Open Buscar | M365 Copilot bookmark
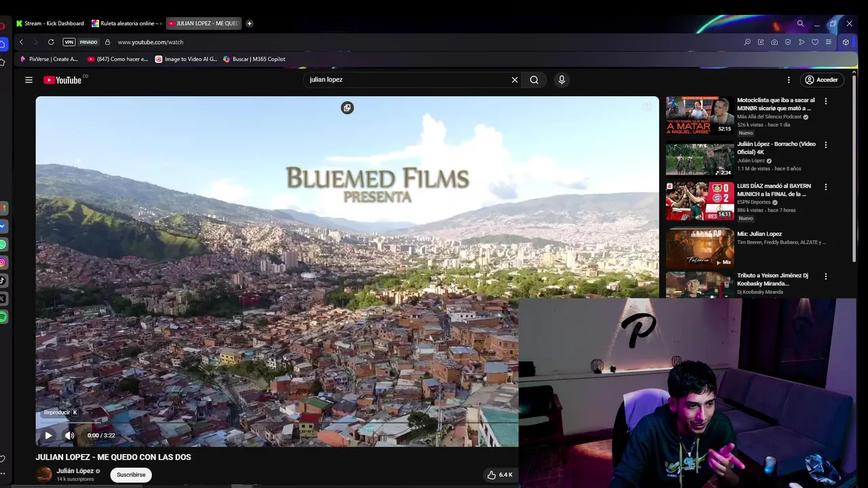Screen dimensions: 868x488 (x=254, y=59)
